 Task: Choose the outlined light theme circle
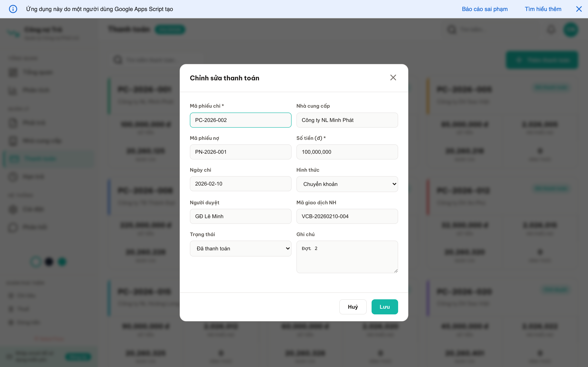(36, 262)
